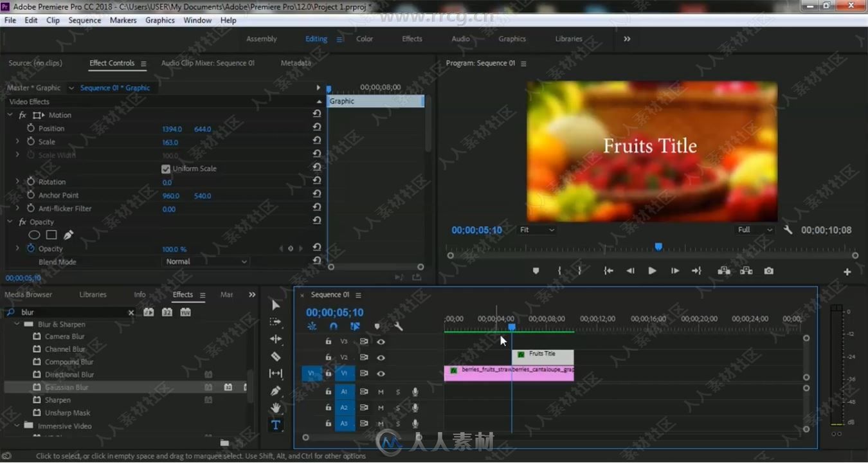Open the Blend Mode Normal dropdown

[206, 262]
